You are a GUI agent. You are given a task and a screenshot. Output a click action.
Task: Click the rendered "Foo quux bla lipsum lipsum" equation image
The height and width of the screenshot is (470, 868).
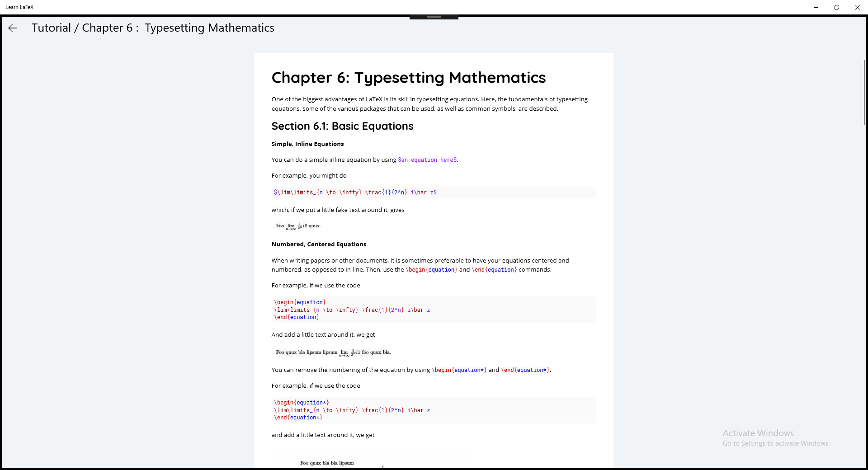(333, 352)
